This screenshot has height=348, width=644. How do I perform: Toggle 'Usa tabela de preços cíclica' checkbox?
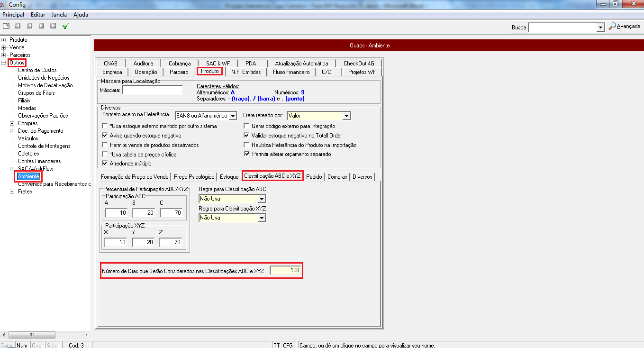click(105, 155)
